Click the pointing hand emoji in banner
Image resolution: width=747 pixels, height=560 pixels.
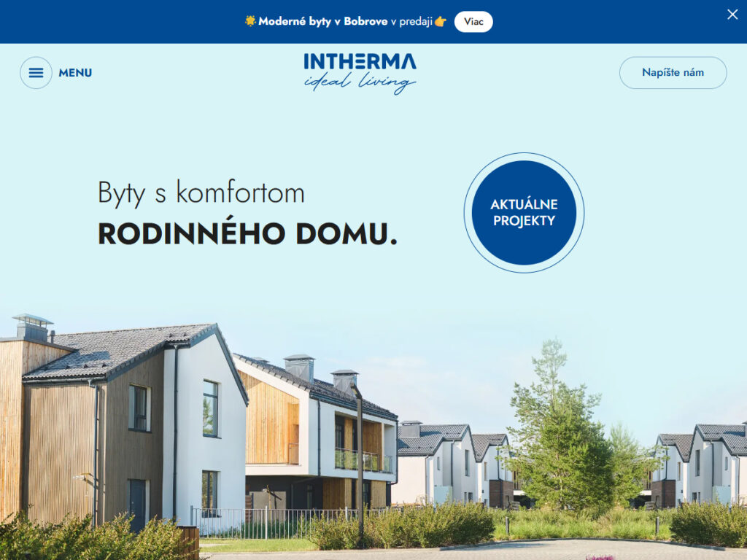tap(441, 21)
